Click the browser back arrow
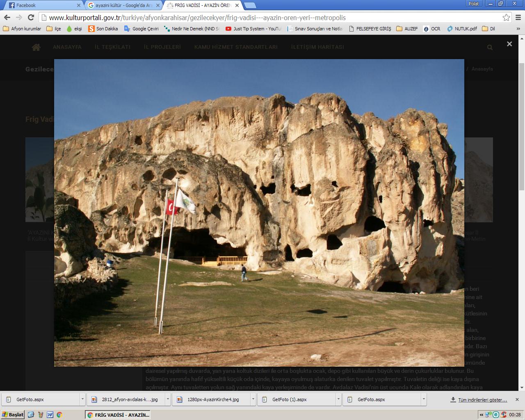This screenshot has height=420, width=525. (x=7, y=17)
